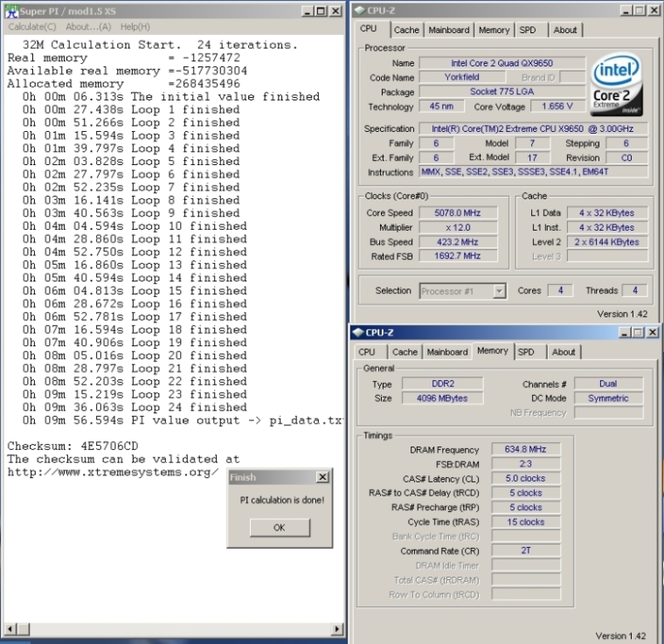Click the Intel Core 2 Extreme logo
The image size is (664, 644).
(x=617, y=84)
